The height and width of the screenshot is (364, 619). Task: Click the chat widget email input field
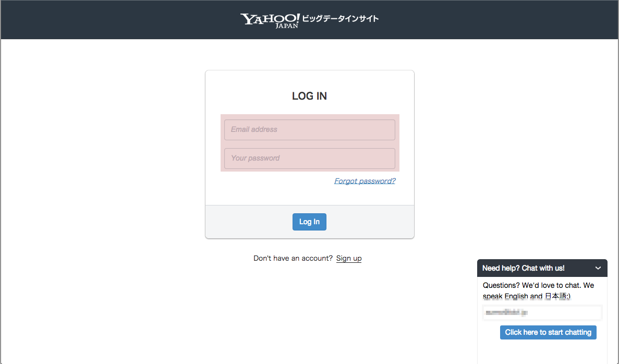click(542, 313)
